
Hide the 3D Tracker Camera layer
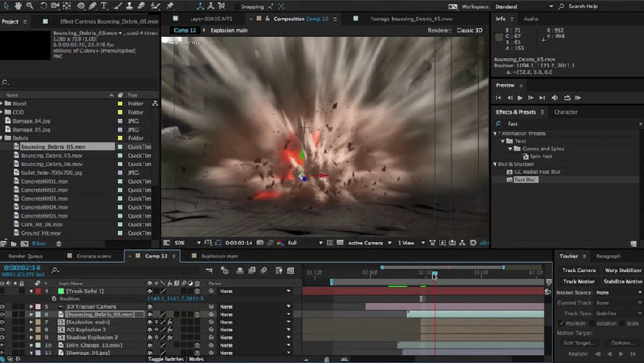click(4, 306)
